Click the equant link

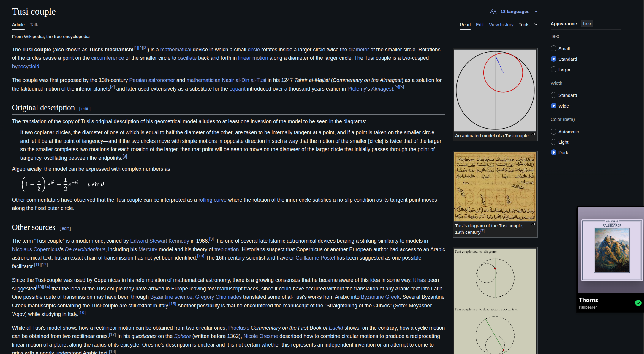tap(237, 89)
